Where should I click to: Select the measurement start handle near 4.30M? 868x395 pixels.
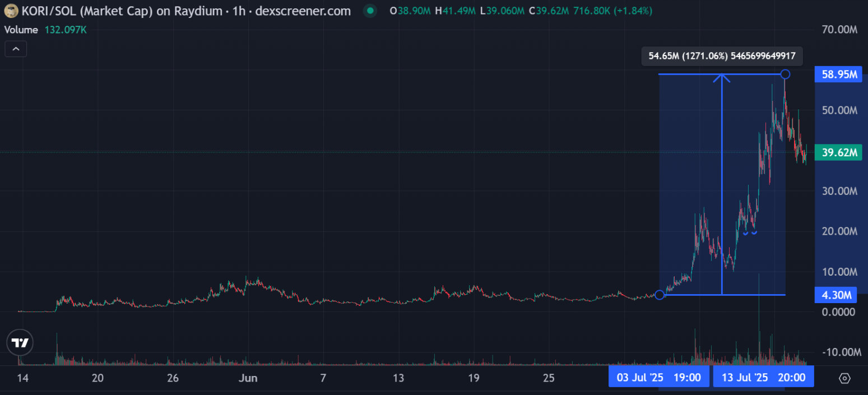pyautogui.click(x=660, y=295)
